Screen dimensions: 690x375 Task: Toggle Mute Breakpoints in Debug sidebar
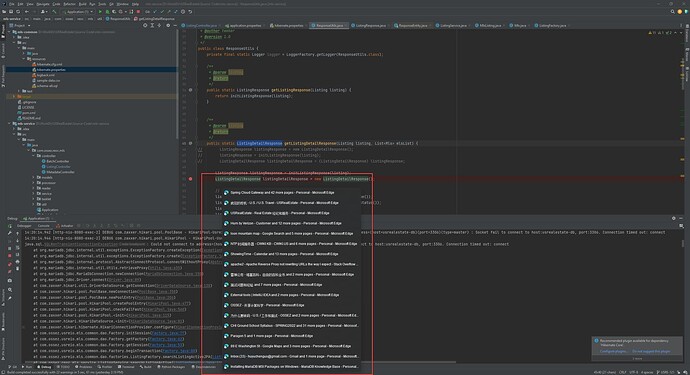[x=10, y=272]
